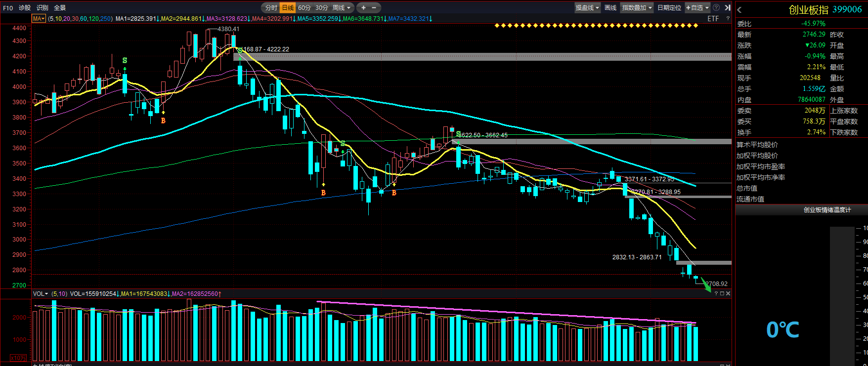Maximize the volume indicator panel
The height and width of the screenshot is (366, 868).
point(722,293)
